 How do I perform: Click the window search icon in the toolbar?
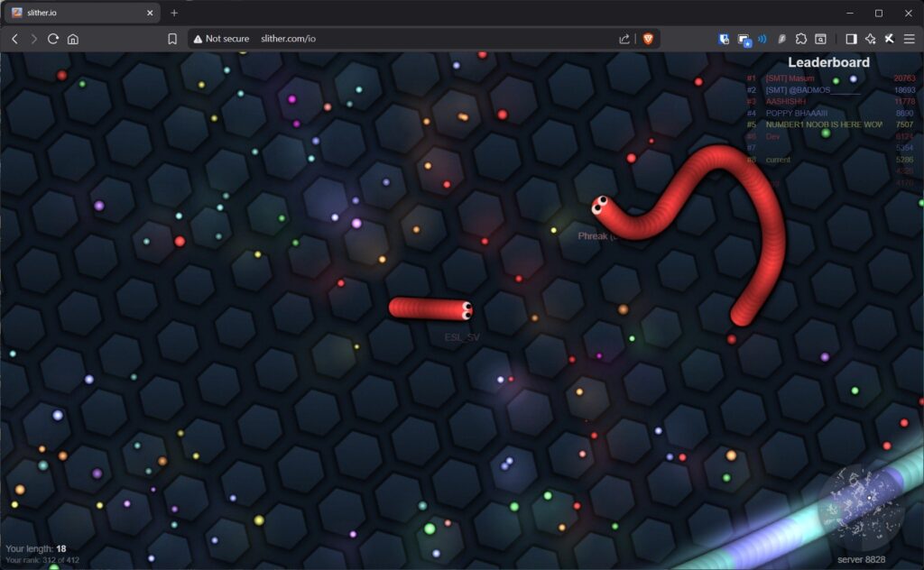(x=820, y=39)
